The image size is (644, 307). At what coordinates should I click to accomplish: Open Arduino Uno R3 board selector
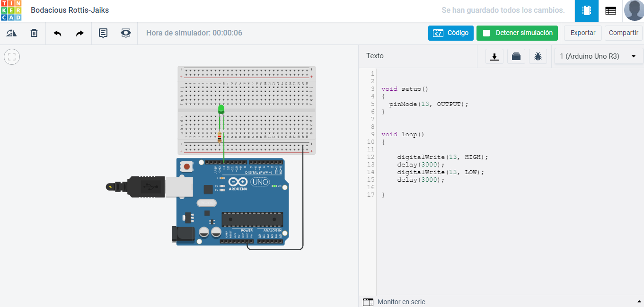pos(598,56)
